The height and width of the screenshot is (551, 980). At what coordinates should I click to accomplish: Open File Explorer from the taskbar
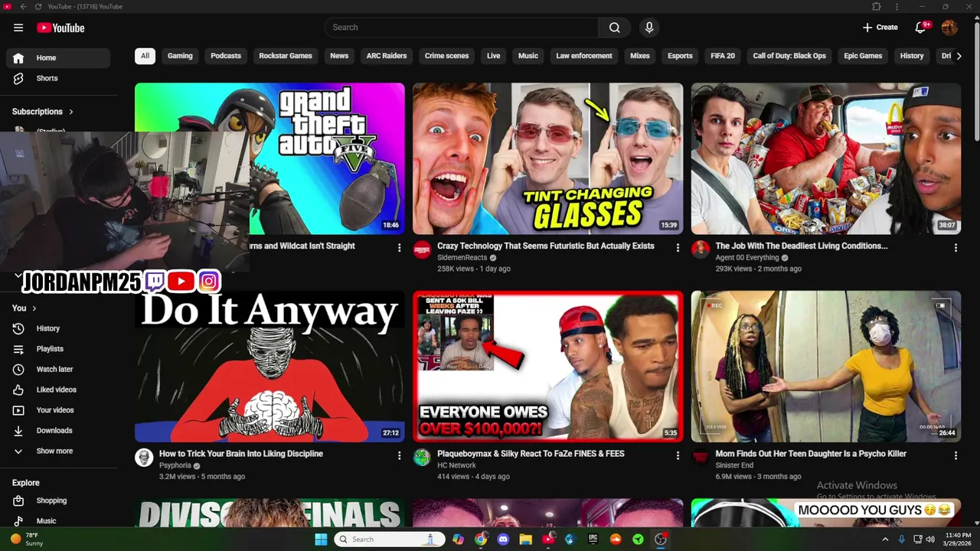click(525, 539)
